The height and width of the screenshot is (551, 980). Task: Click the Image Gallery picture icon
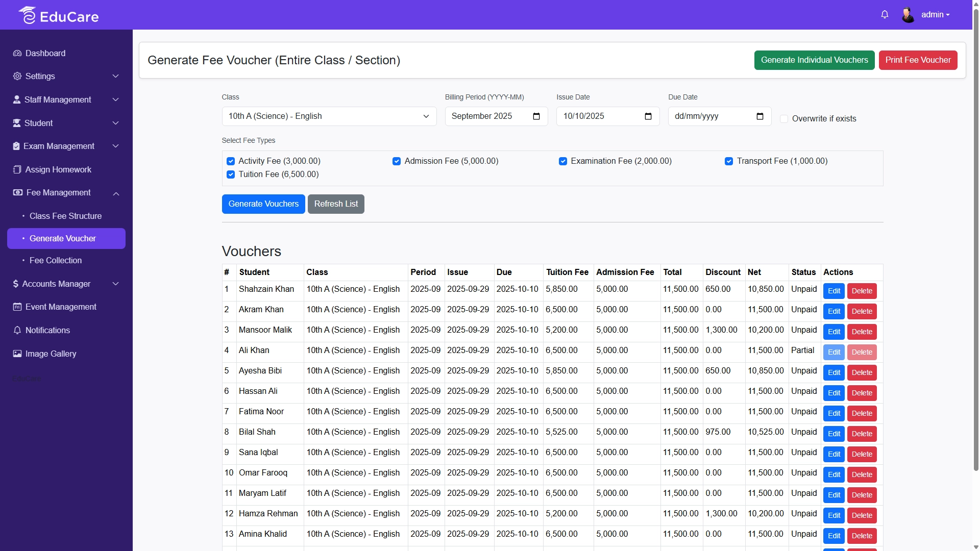pyautogui.click(x=17, y=354)
